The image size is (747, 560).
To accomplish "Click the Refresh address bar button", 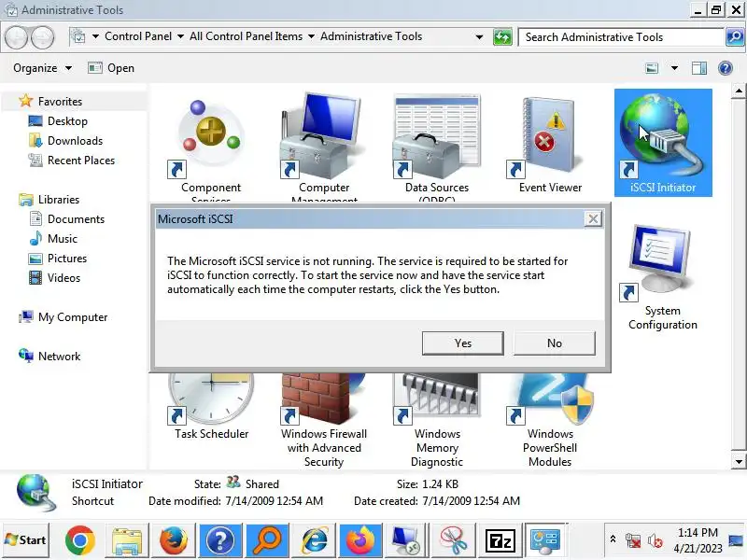I will 502,37.
